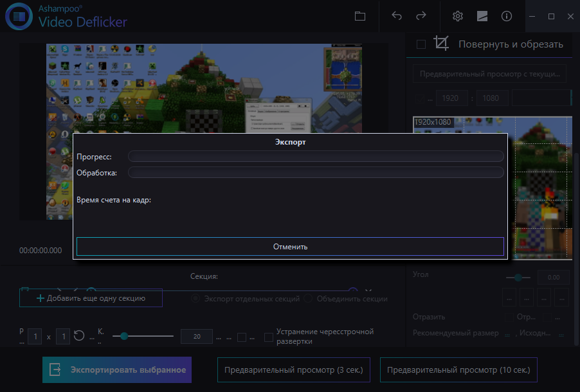Select Экспорт отдельных секций radio option
Image resolution: width=580 pixels, height=392 pixels.
195,299
